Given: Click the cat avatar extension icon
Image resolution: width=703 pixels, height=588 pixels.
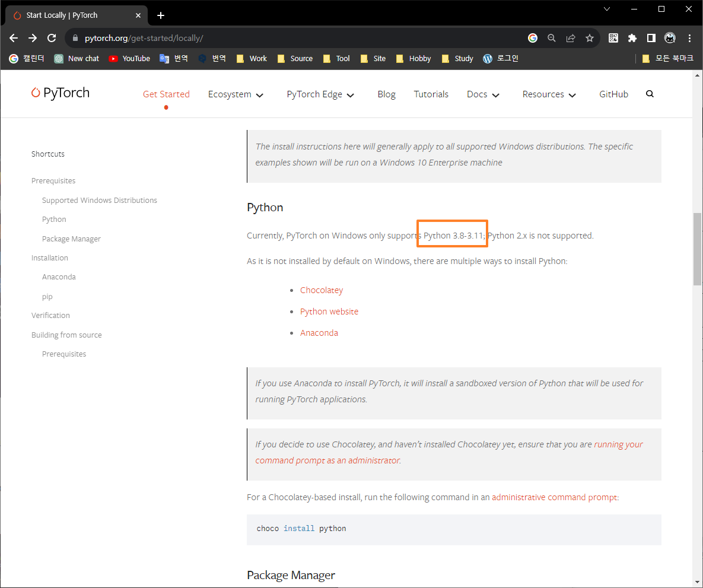Looking at the screenshot, I should (x=670, y=37).
